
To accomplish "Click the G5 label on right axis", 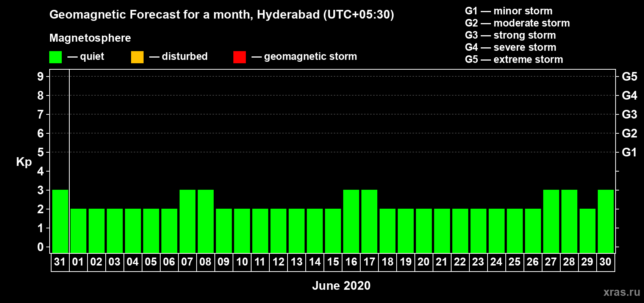I will point(630,77).
